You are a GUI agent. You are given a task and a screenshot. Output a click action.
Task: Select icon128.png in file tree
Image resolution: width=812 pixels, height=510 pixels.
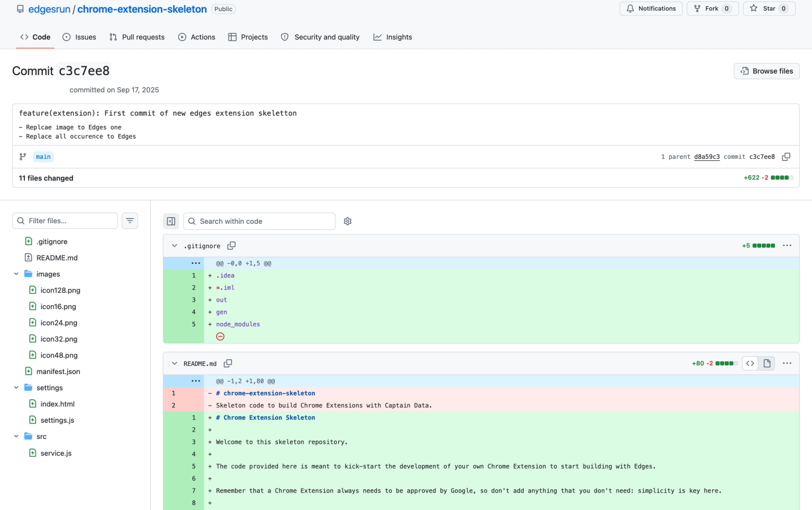pos(60,290)
